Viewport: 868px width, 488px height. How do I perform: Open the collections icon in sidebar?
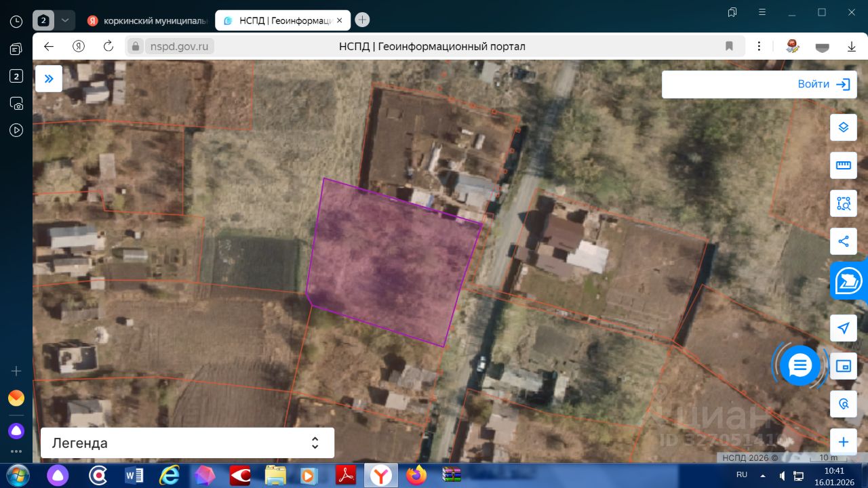point(16,49)
